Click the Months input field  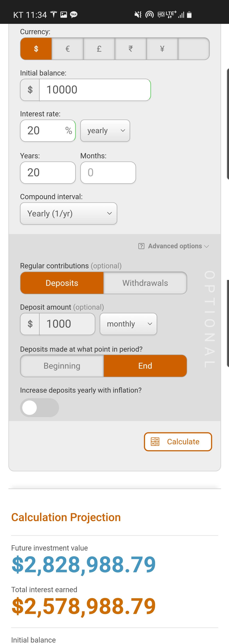click(108, 173)
